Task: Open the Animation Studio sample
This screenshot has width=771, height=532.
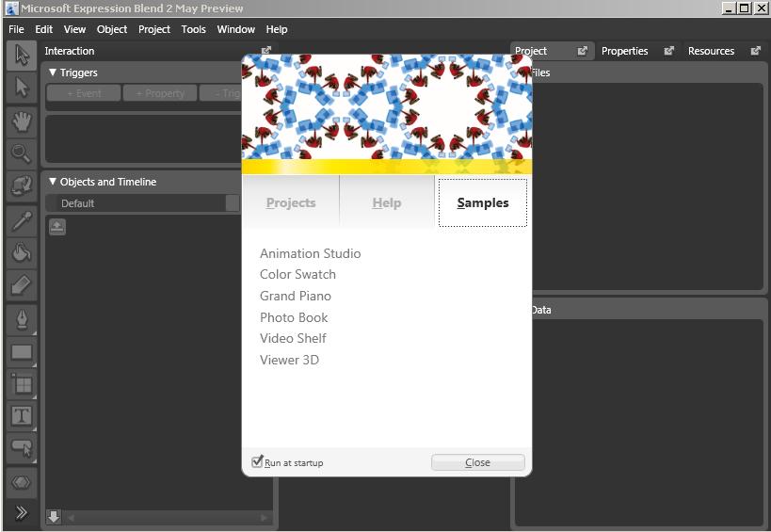Action: [311, 253]
